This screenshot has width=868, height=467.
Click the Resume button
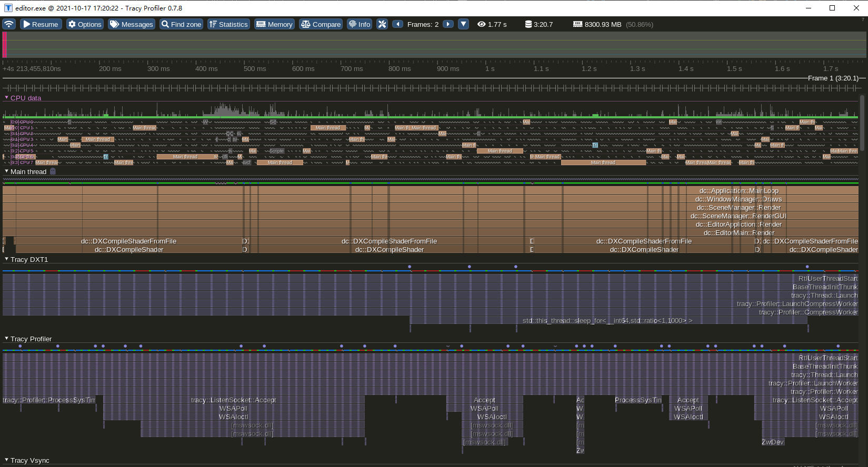coord(41,24)
